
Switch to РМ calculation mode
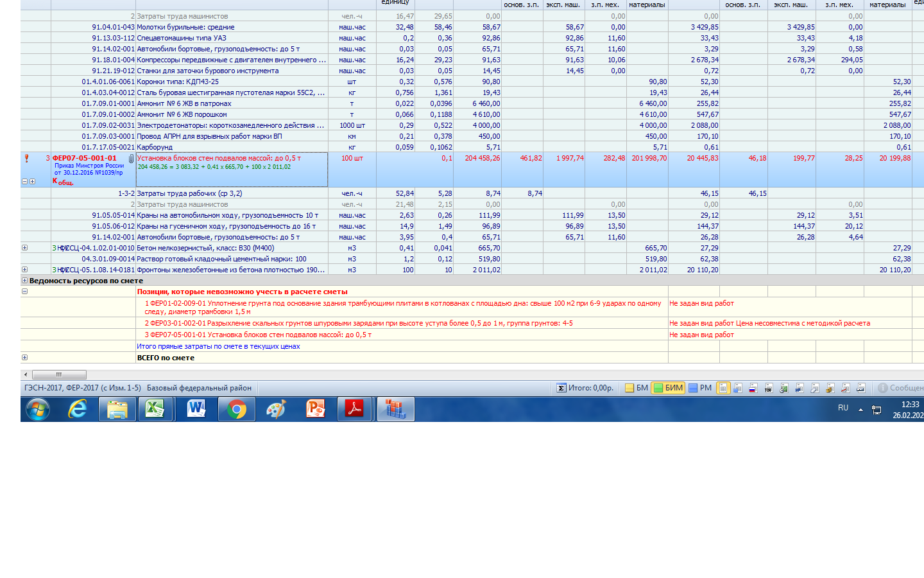click(700, 388)
